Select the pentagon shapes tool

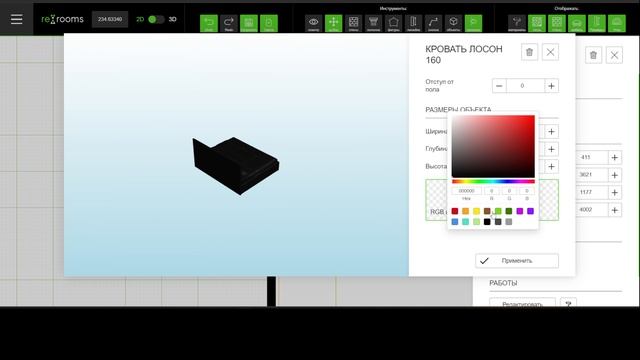click(393, 23)
